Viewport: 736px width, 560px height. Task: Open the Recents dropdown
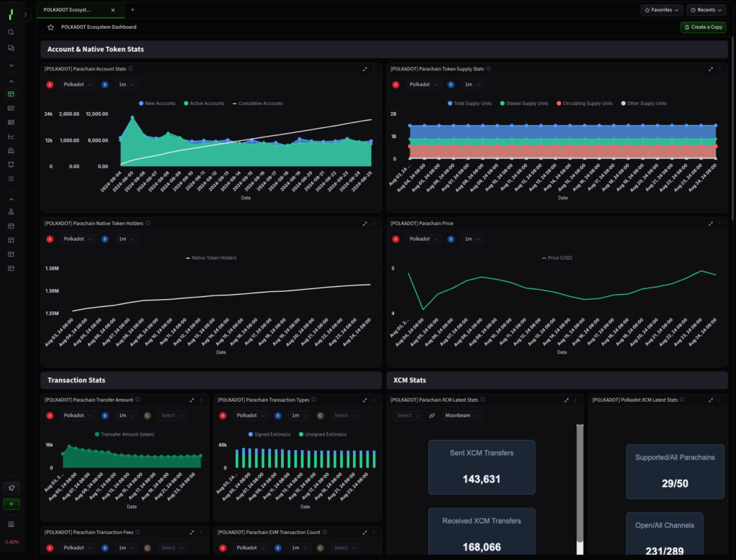click(706, 10)
